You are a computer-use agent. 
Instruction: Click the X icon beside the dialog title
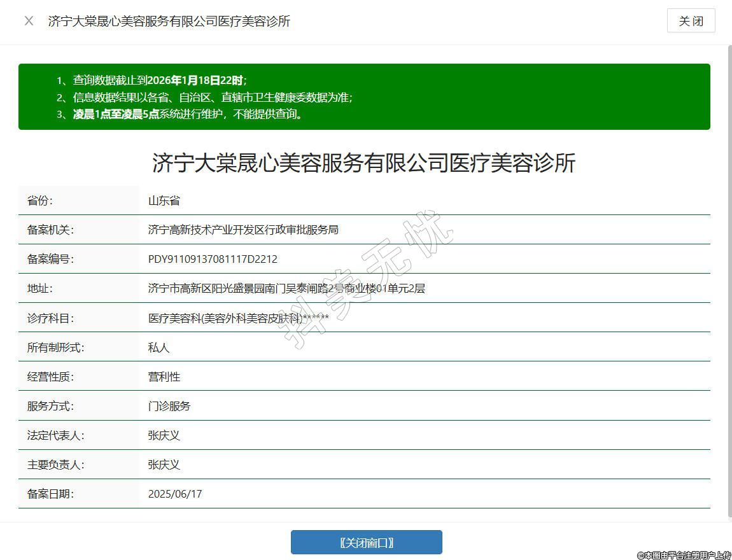29,21
